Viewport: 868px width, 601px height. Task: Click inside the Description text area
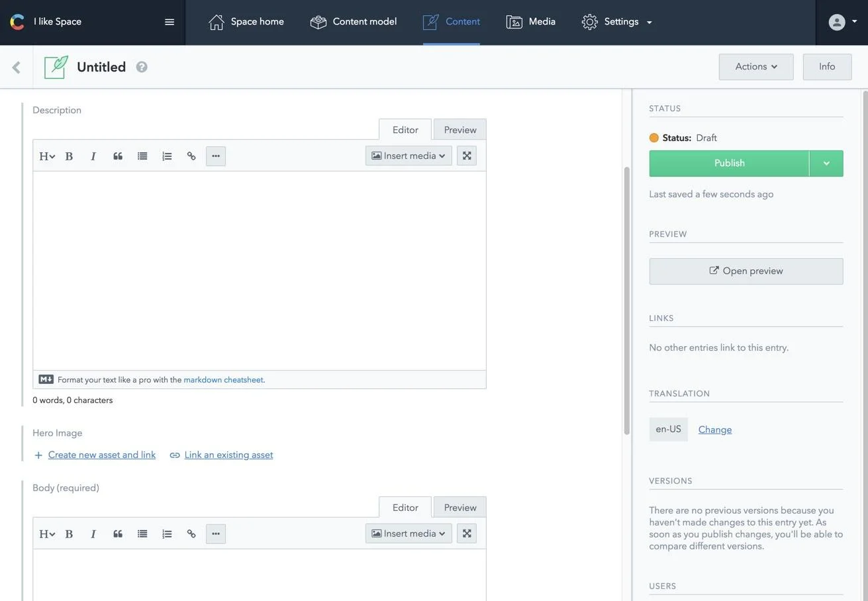click(260, 271)
